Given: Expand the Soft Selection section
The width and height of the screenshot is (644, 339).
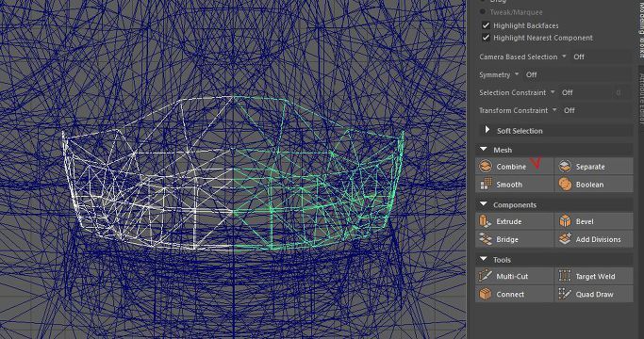Looking at the screenshot, I should pyautogui.click(x=487, y=130).
